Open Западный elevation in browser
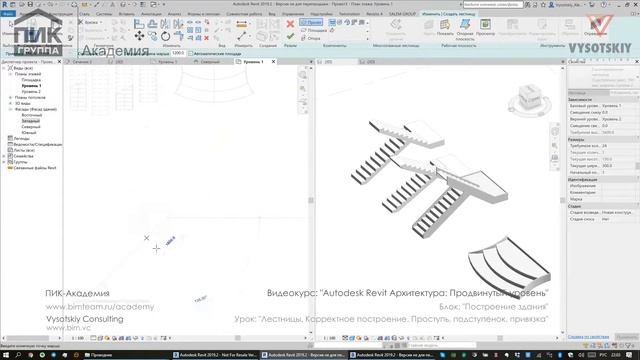The height and width of the screenshot is (360, 640). [x=31, y=121]
